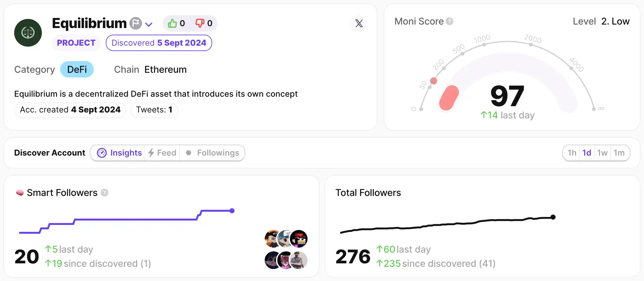Click the red marker on Moni Score gauge
This screenshot has height=281, width=644.
433,81
